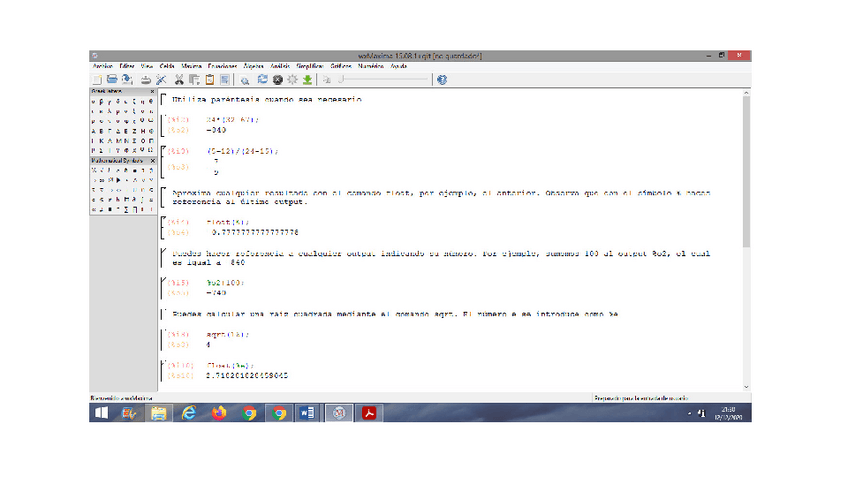848x477 pixels.
Task: Click the output value 0.7777777777777778
Action: tap(255, 233)
